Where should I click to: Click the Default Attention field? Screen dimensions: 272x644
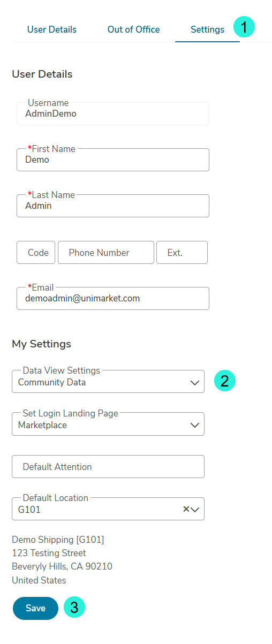[x=108, y=466]
